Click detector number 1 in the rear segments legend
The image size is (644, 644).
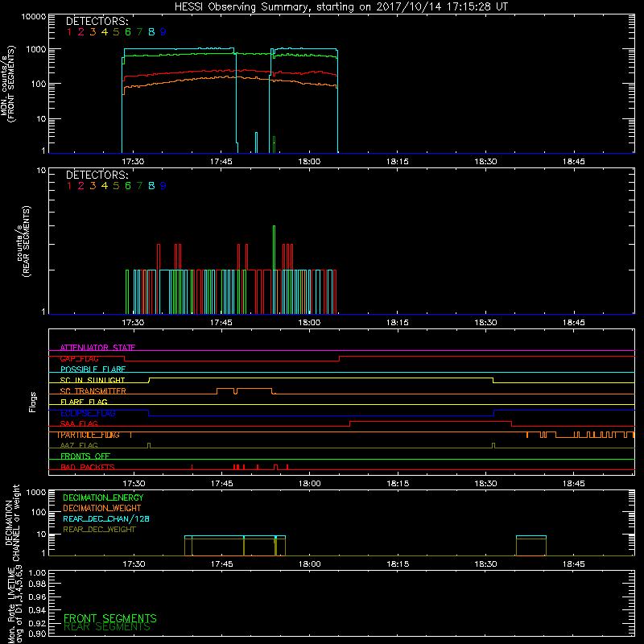[x=69, y=186]
